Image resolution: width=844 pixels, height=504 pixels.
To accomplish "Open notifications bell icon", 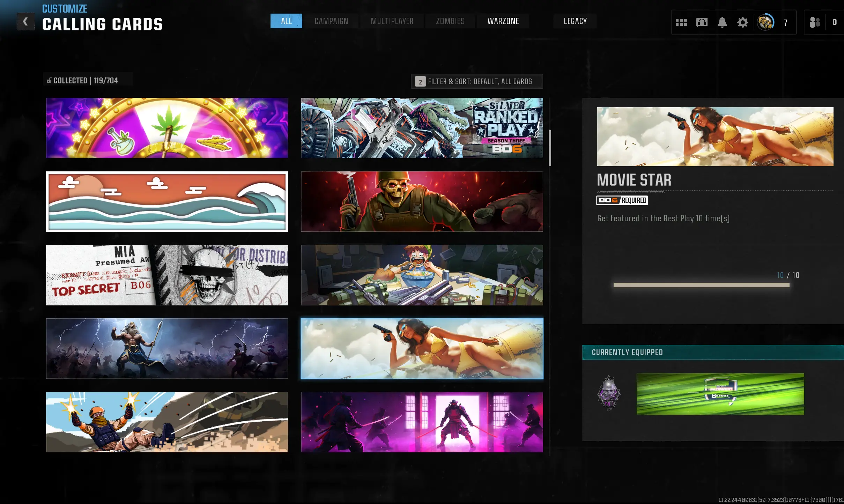I will tap(722, 23).
